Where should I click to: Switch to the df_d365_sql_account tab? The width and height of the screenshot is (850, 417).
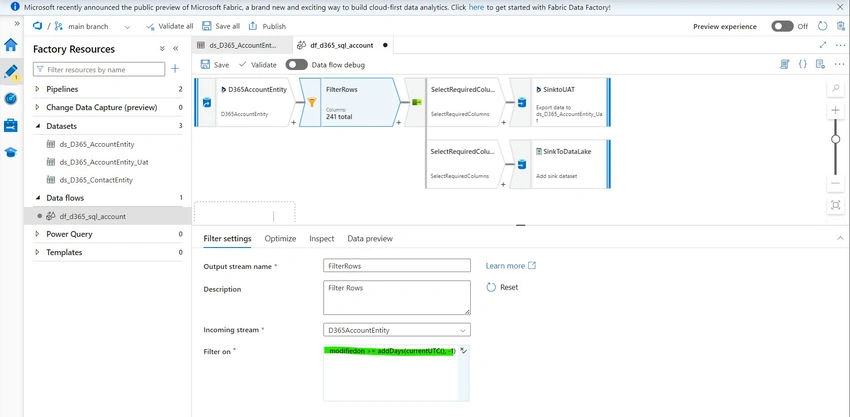point(343,45)
